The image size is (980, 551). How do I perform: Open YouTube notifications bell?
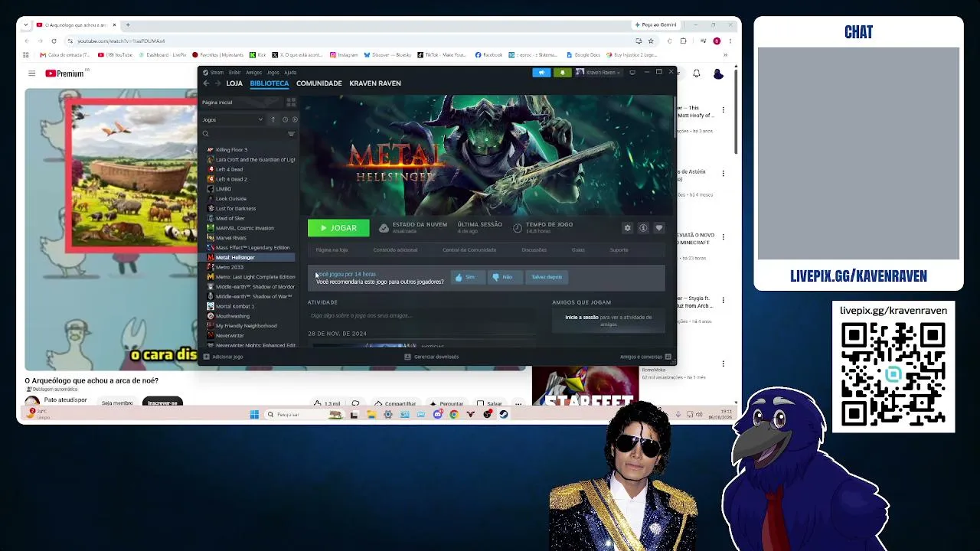pos(696,73)
